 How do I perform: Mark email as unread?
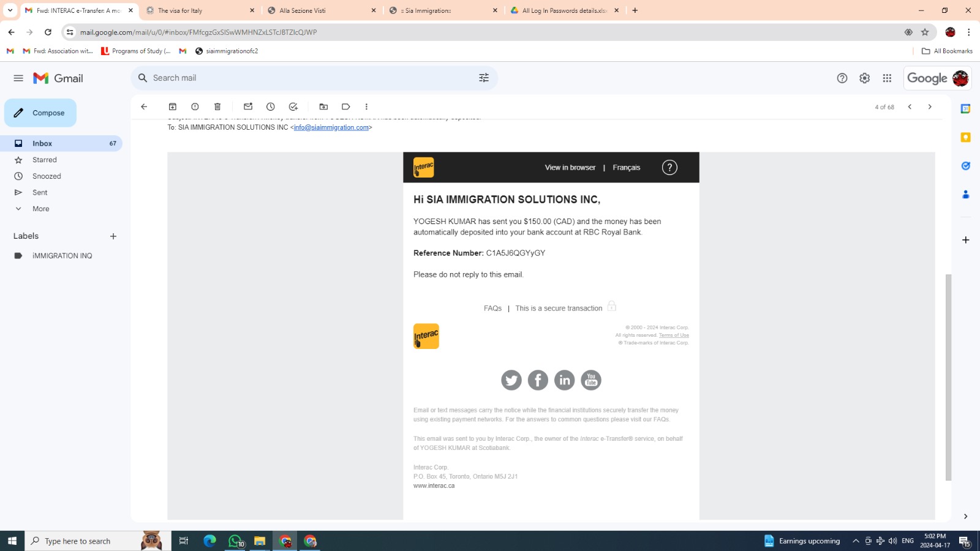[248, 107]
